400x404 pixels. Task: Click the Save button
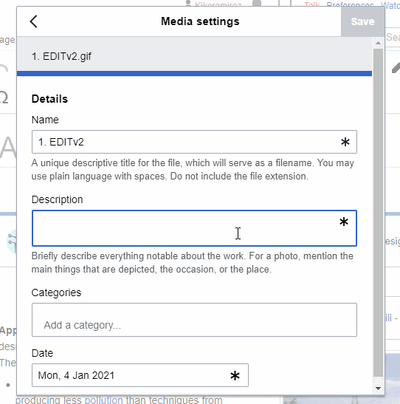[362, 22]
